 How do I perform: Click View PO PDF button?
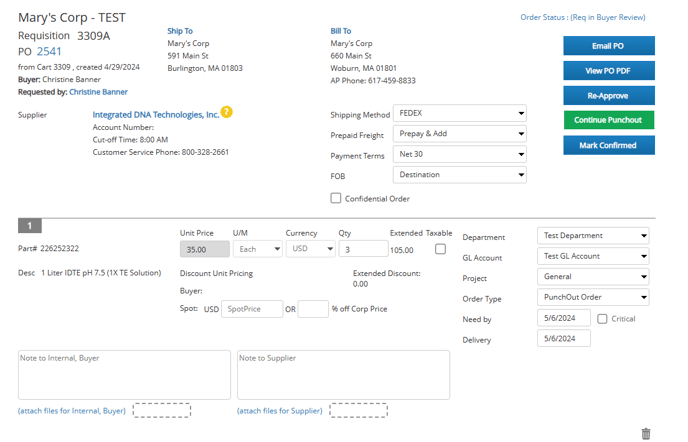point(609,71)
